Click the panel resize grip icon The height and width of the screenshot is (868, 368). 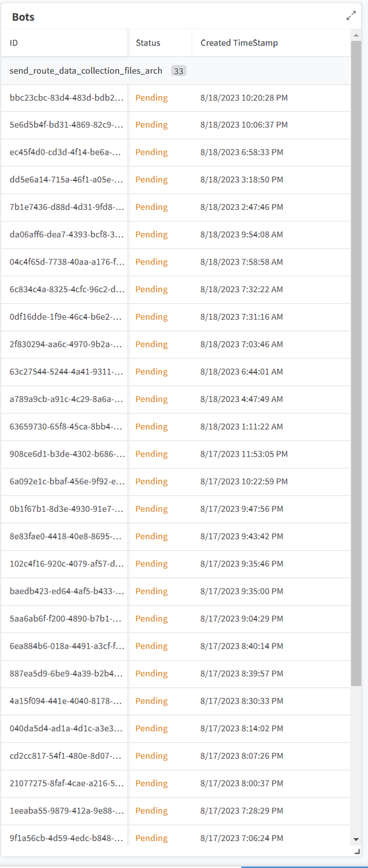pyautogui.click(x=357, y=851)
